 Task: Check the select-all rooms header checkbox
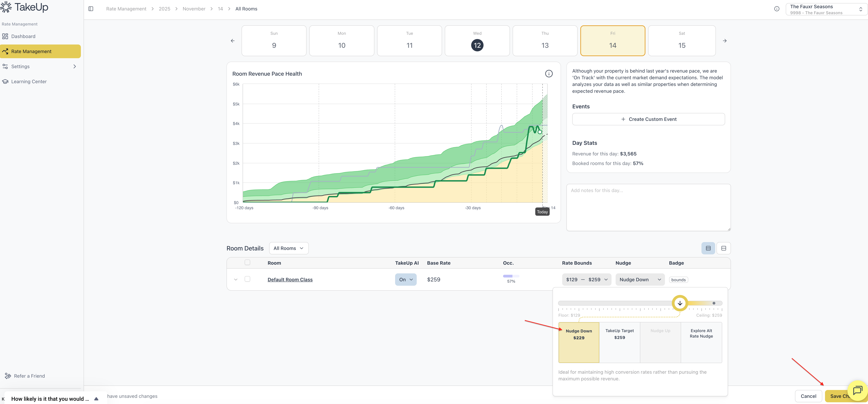(x=247, y=262)
